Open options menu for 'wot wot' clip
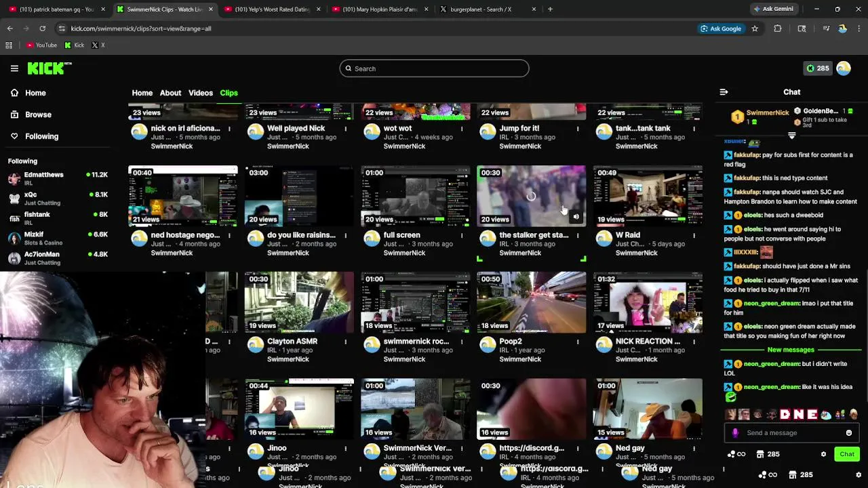 pos(462,129)
